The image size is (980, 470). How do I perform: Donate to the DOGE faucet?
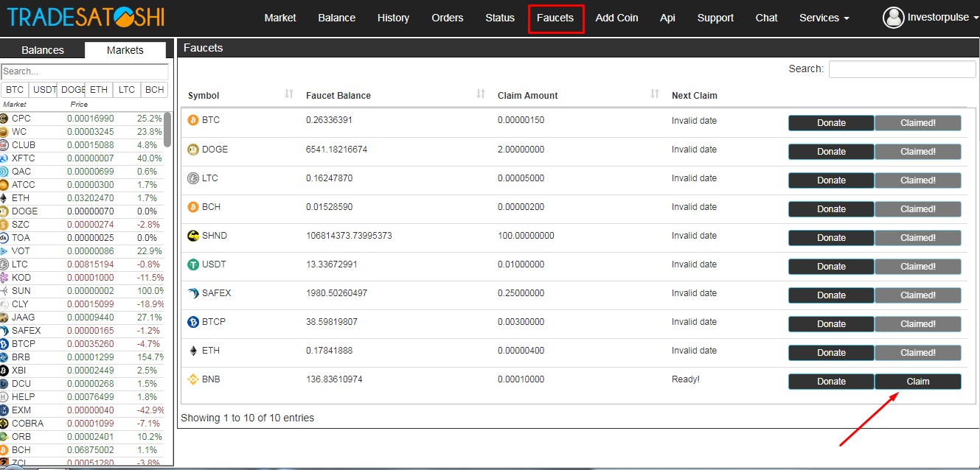coord(831,152)
